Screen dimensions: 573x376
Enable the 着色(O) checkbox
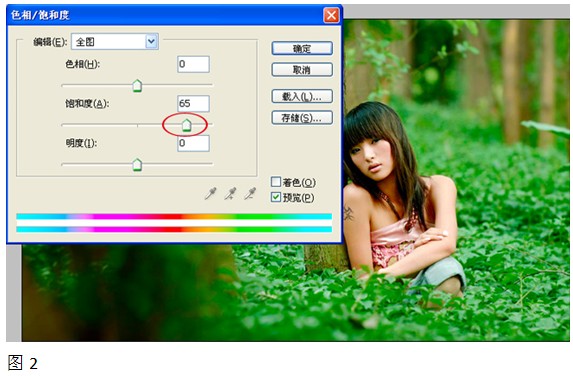point(276,182)
